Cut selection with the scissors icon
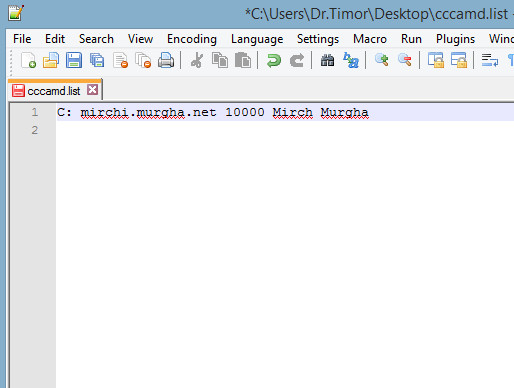514x388 pixels. (x=197, y=61)
